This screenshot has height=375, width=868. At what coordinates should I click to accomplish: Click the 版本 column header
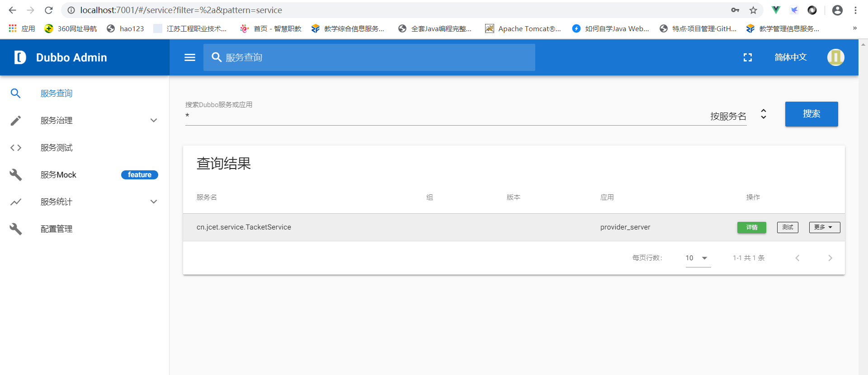pyautogui.click(x=514, y=197)
